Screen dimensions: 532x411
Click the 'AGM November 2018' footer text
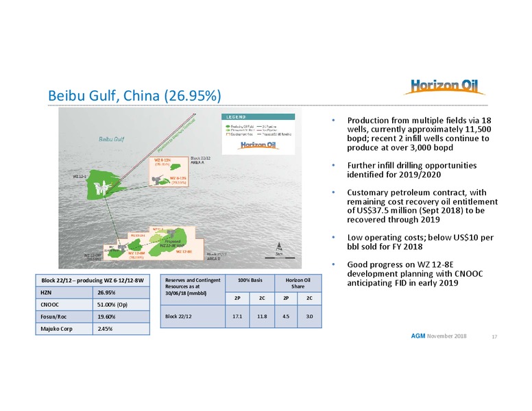click(x=439, y=336)
